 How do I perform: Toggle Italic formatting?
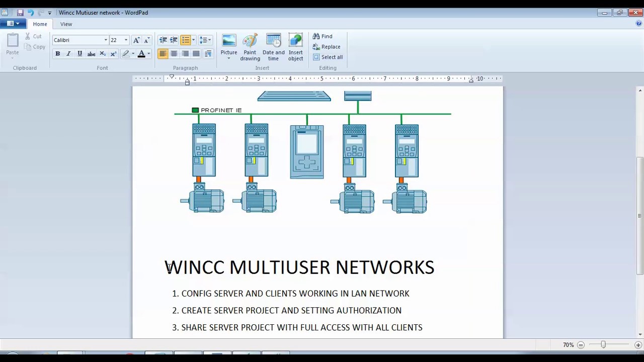[x=68, y=54]
